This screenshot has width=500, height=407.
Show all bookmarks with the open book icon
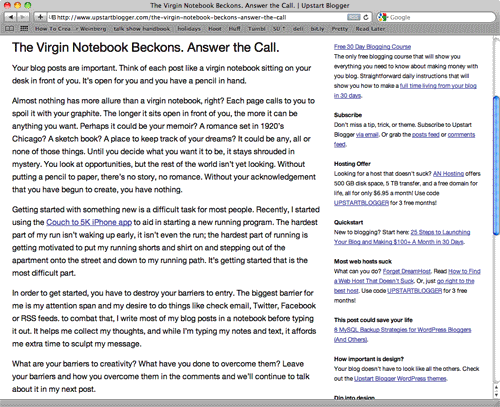point(10,29)
